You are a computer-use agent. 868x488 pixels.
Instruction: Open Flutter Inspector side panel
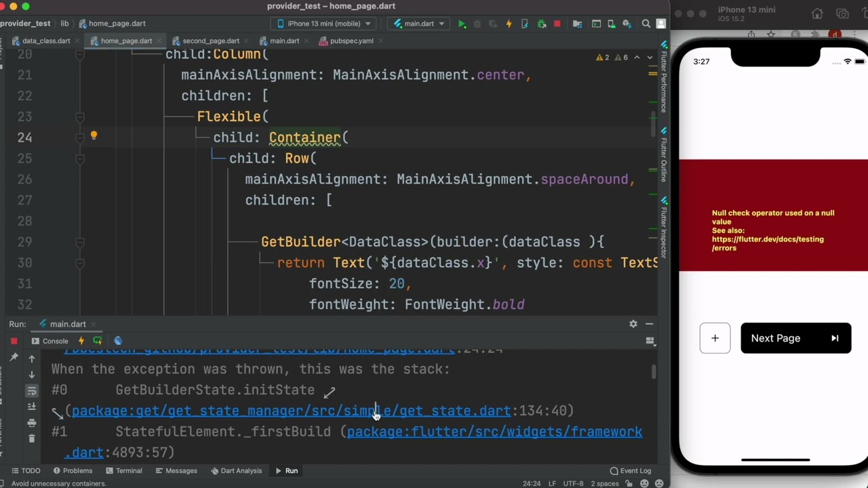(x=664, y=229)
